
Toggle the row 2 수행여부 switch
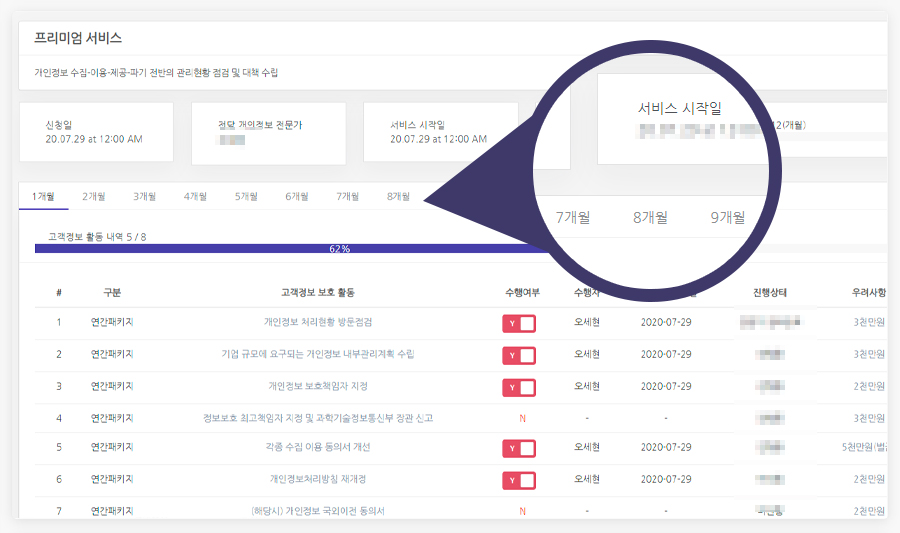coord(519,355)
